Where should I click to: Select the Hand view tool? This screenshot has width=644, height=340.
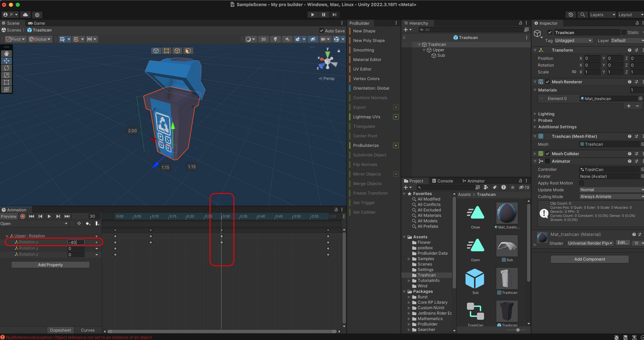(x=6, y=53)
